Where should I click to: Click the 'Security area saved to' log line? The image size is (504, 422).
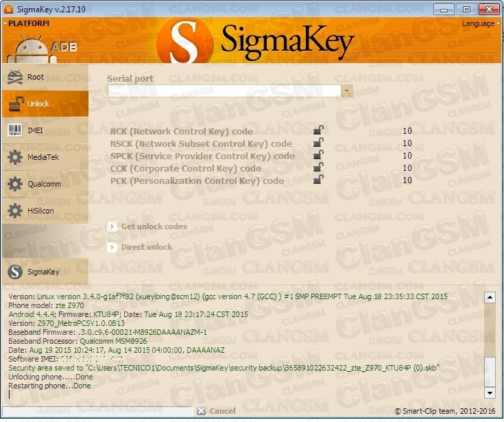click(224, 368)
